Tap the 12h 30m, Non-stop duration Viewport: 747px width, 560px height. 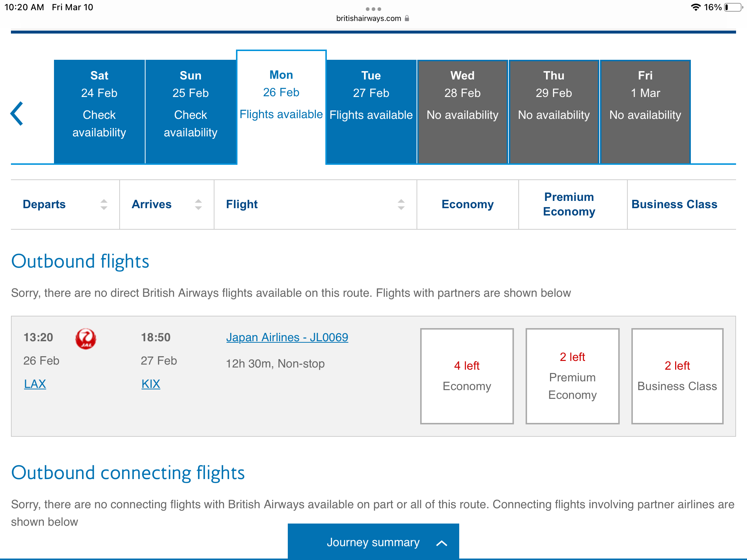(275, 363)
